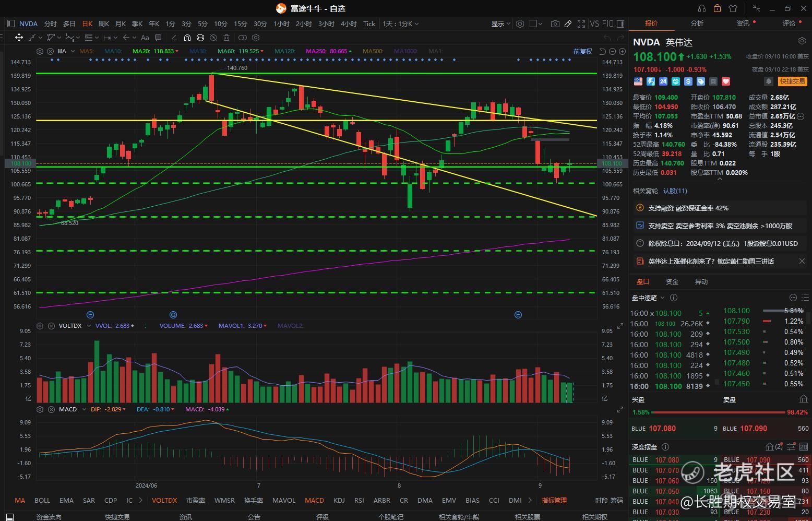Toggle the BOLL indicator
This screenshot has width=812, height=521.
click(x=42, y=500)
